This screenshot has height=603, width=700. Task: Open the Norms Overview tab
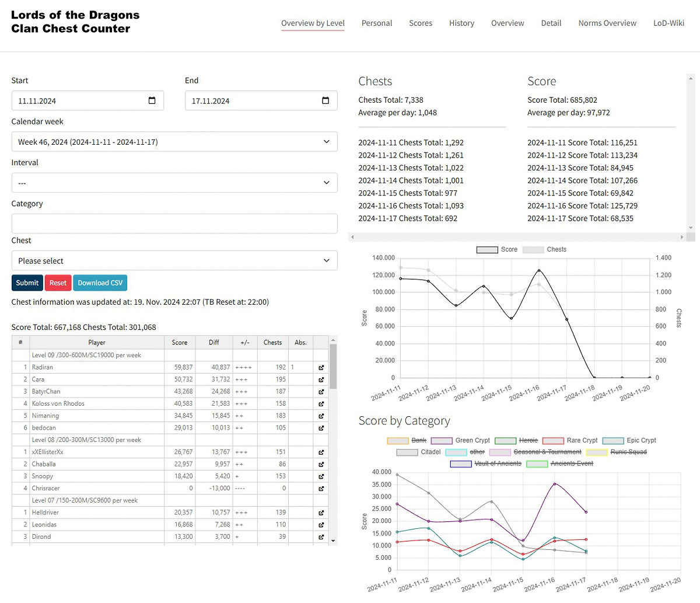[x=607, y=23]
